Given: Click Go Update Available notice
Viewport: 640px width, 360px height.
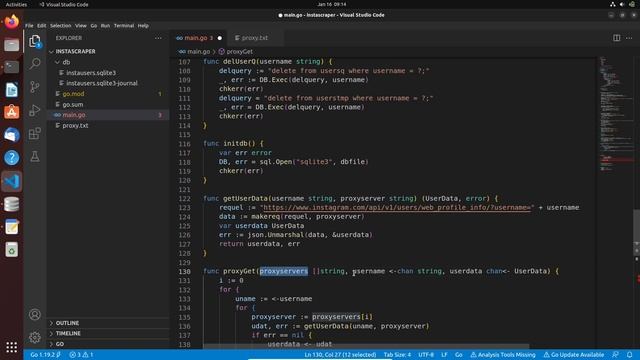Looking at the screenshot, I should point(573,355).
